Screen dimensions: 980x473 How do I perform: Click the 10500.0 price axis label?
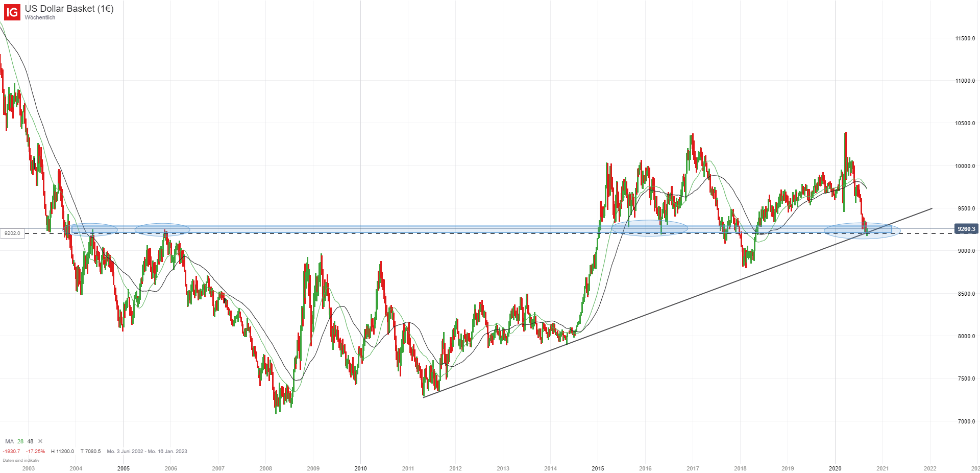pyautogui.click(x=965, y=123)
